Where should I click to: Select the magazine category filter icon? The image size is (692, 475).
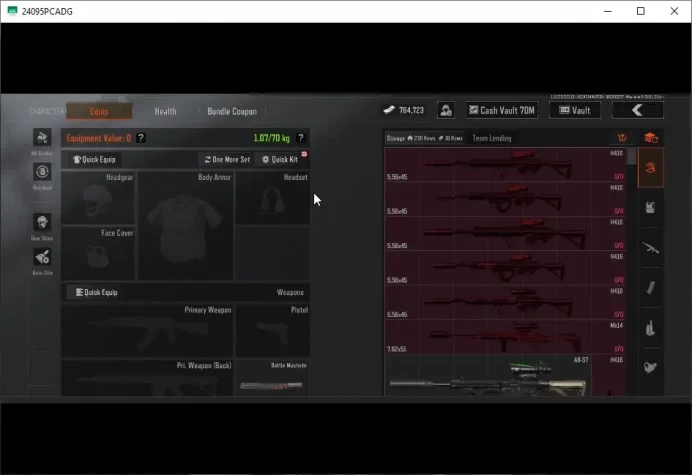click(651, 288)
